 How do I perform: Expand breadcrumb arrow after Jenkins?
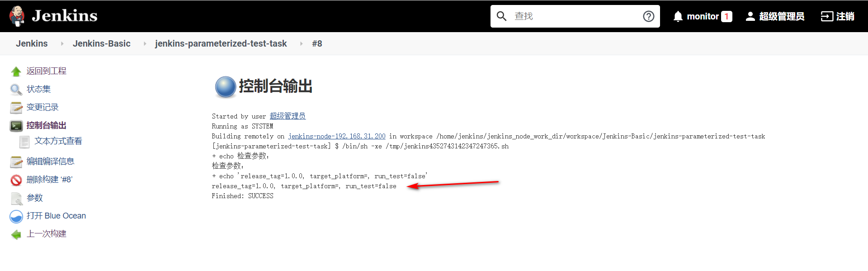62,43
